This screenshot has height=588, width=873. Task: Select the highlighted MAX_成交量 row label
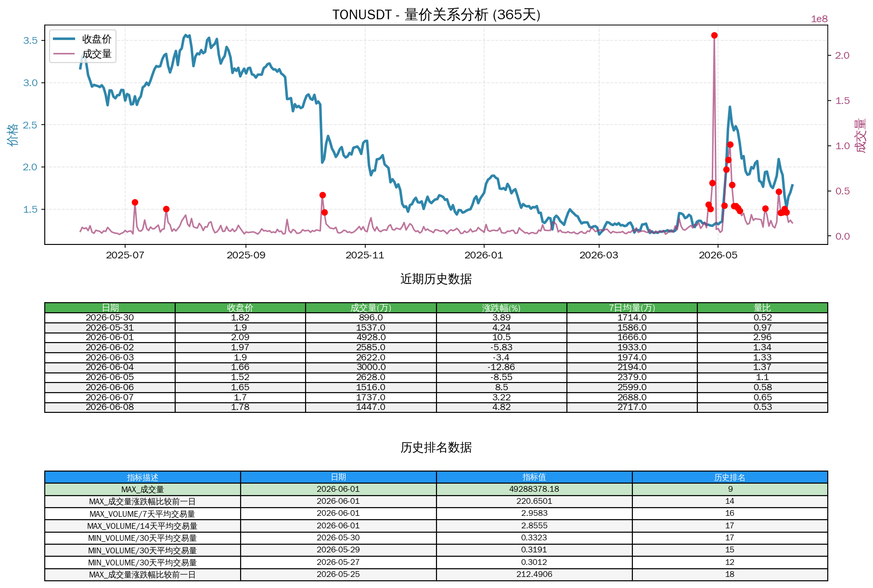[x=142, y=489]
